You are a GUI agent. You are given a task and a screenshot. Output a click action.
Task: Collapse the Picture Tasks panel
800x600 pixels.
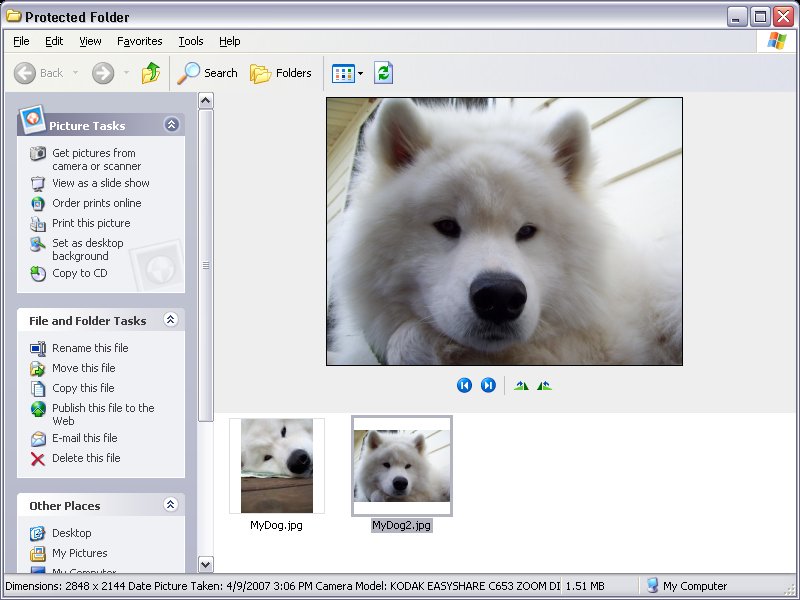[x=171, y=124]
